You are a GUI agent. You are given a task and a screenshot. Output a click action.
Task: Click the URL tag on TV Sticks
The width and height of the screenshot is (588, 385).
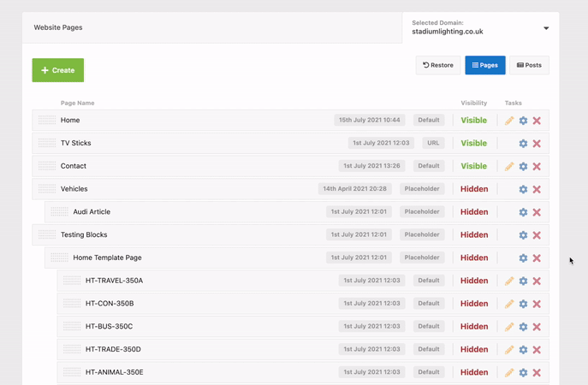pos(433,143)
